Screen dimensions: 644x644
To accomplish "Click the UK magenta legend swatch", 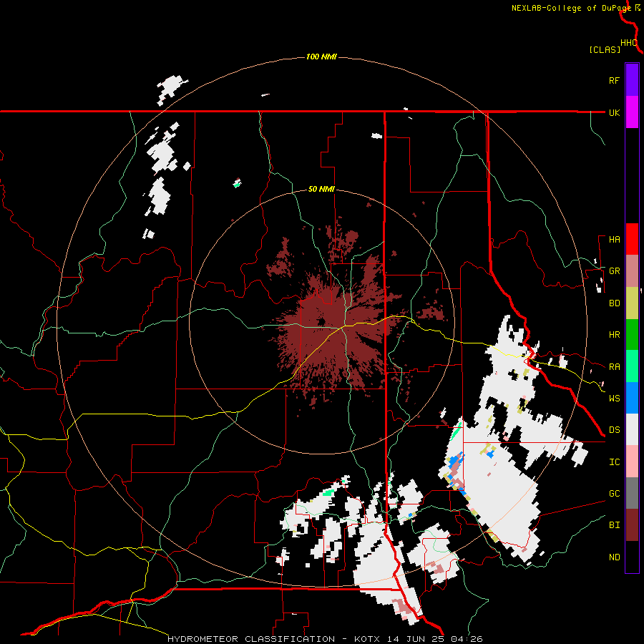I will [x=632, y=112].
